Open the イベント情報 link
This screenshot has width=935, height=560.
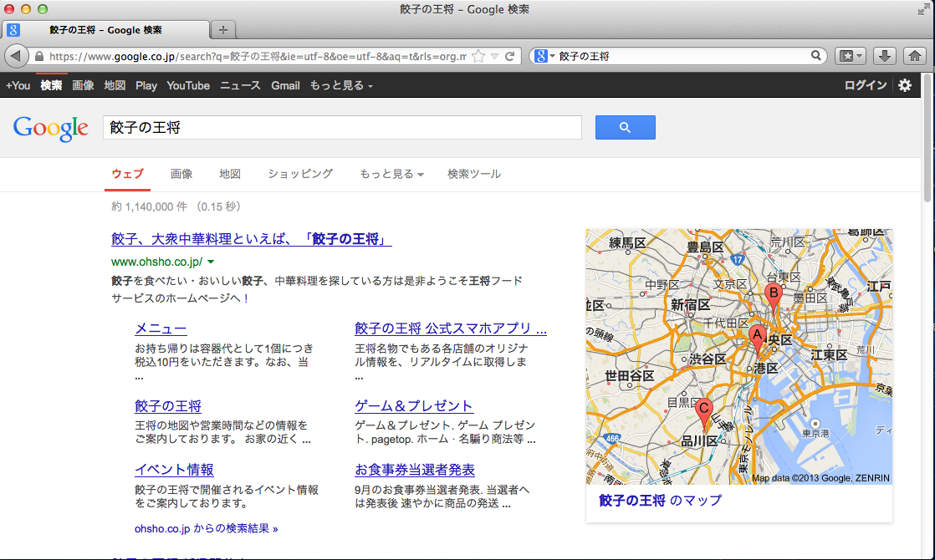(x=174, y=470)
